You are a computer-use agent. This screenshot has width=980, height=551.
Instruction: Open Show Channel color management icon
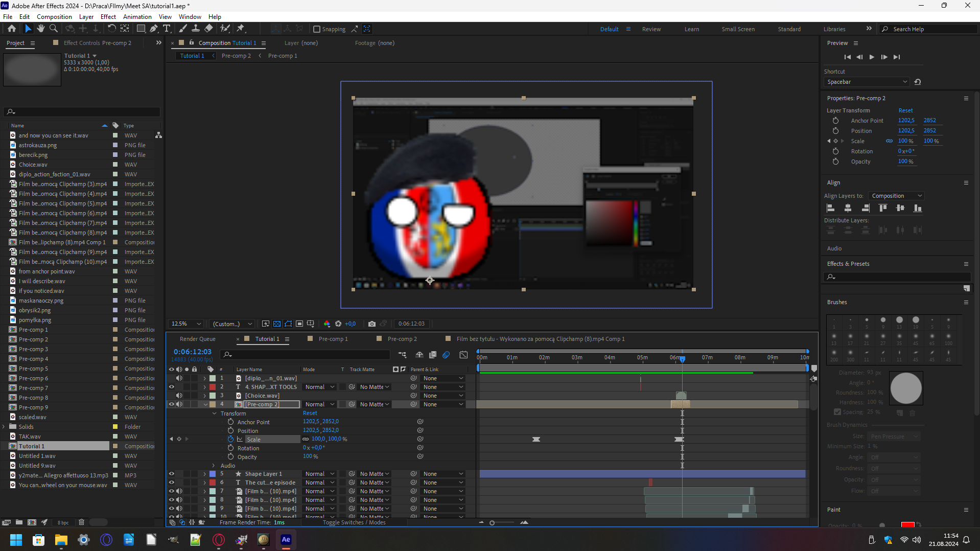coord(327,324)
